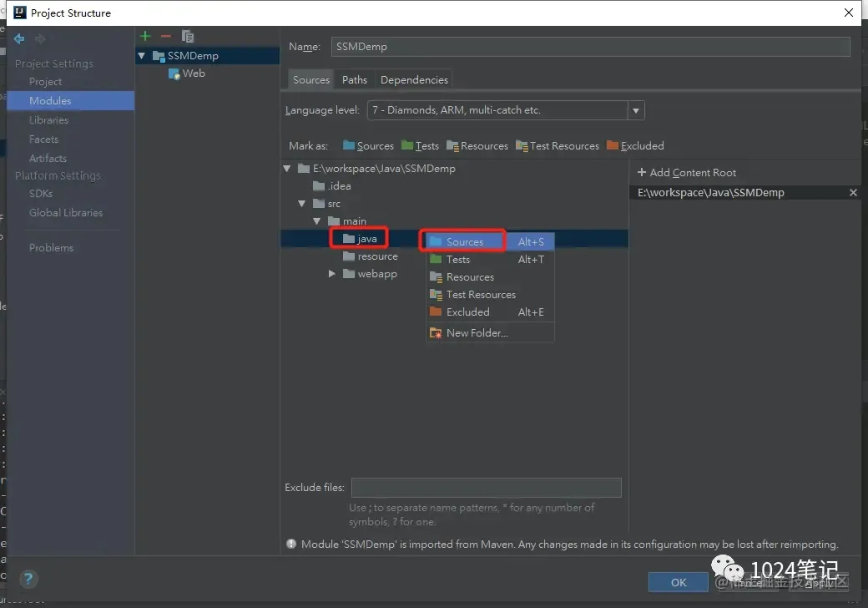The image size is (868, 608).
Task: Open the help question mark icon
Action: (28, 579)
